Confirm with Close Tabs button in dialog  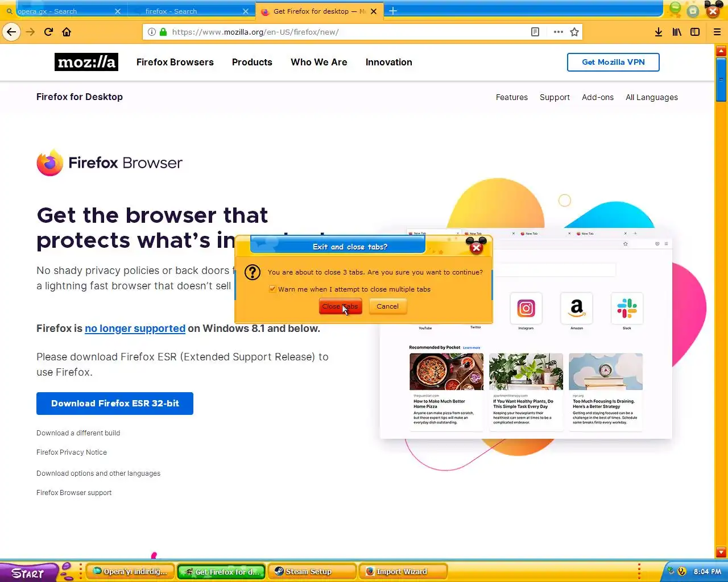pyautogui.click(x=340, y=306)
